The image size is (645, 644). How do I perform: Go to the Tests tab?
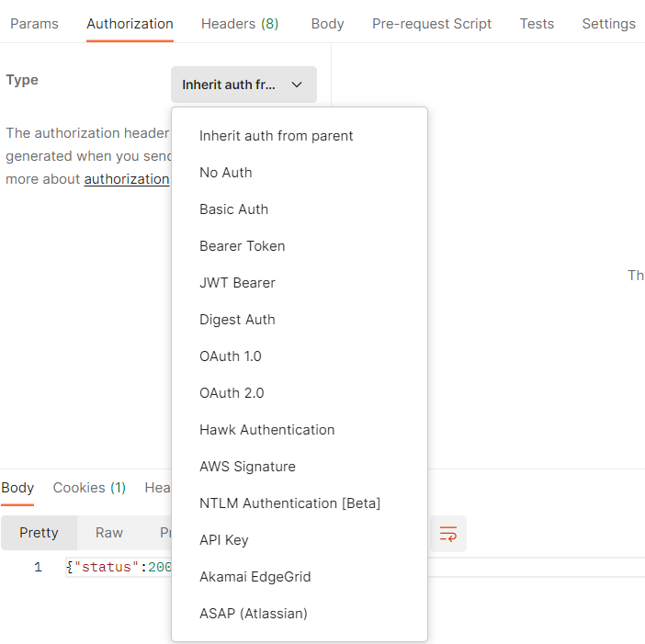click(x=537, y=24)
